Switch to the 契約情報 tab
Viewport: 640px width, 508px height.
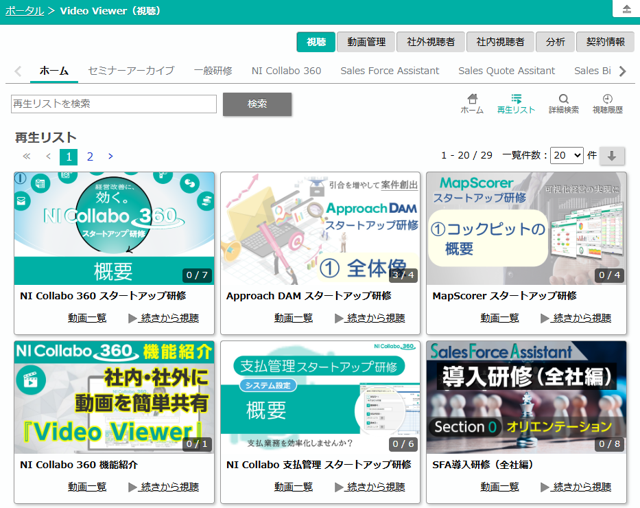(x=605, y=42)
